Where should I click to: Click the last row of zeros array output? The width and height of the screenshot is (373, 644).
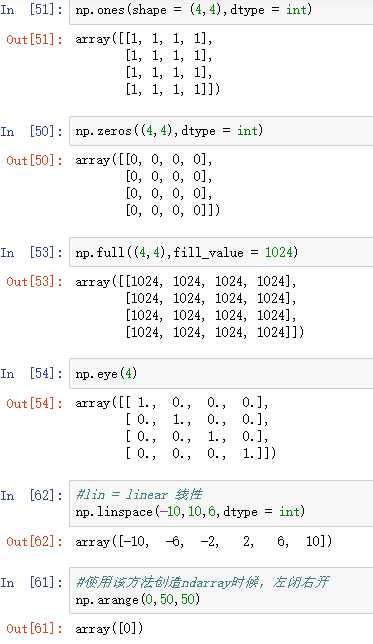[173, 210]
